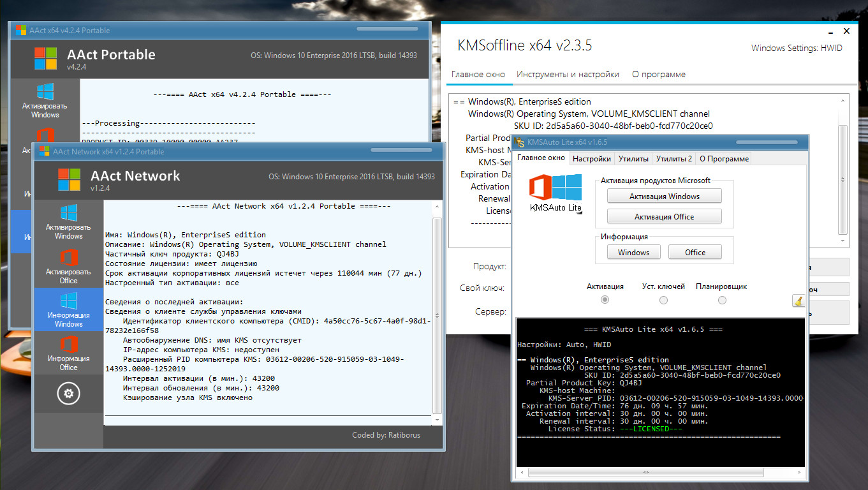The image size is (868, 490).
Task: Open Информация Windows in AAct Network sidebar
Action: click(x=68, y=309)
